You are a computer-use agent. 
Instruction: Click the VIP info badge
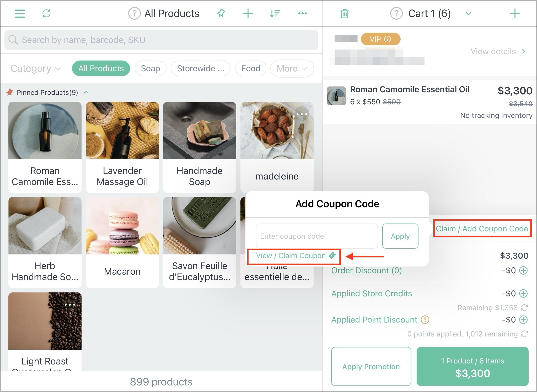pyautogui.click(x=380, y=39)
